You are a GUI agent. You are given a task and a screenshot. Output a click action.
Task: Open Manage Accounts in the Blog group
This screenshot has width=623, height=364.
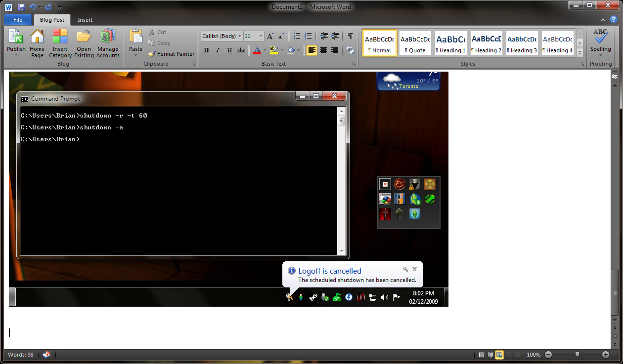click(108, 43)
